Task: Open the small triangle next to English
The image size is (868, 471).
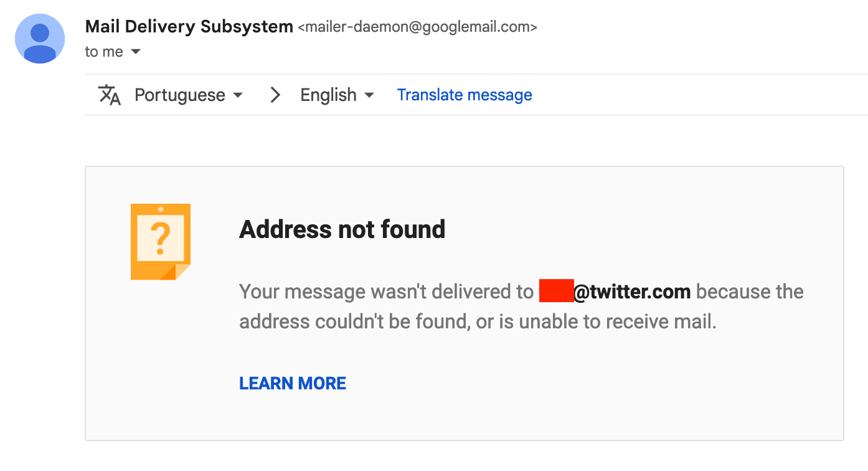Action: pyautogui.click(x=369, y=95)
